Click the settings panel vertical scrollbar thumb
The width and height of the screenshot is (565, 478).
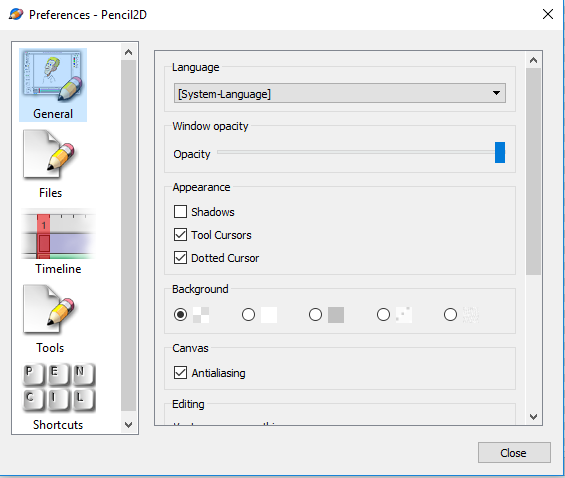[x=534, y=171]
